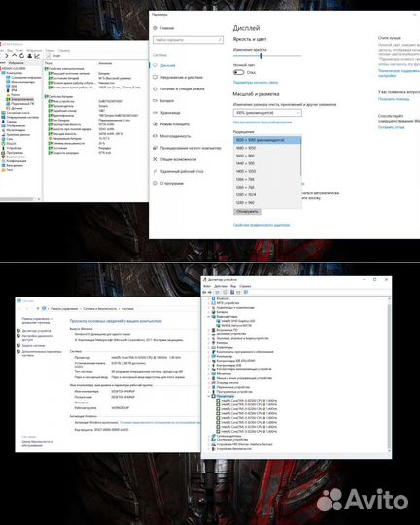420x525 pixels.
Task: Click the forward arrow in AIDA64 toolbar
Action: click(6, 56)
